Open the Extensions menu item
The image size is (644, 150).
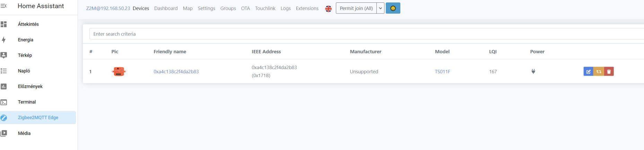click(307, 8)
